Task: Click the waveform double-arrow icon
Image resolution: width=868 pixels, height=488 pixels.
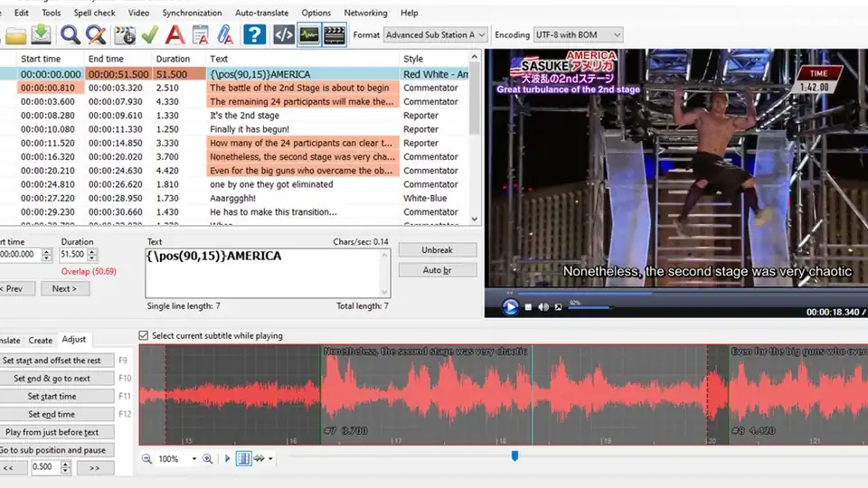Action: pyautogui.click(x=259, y=459)
